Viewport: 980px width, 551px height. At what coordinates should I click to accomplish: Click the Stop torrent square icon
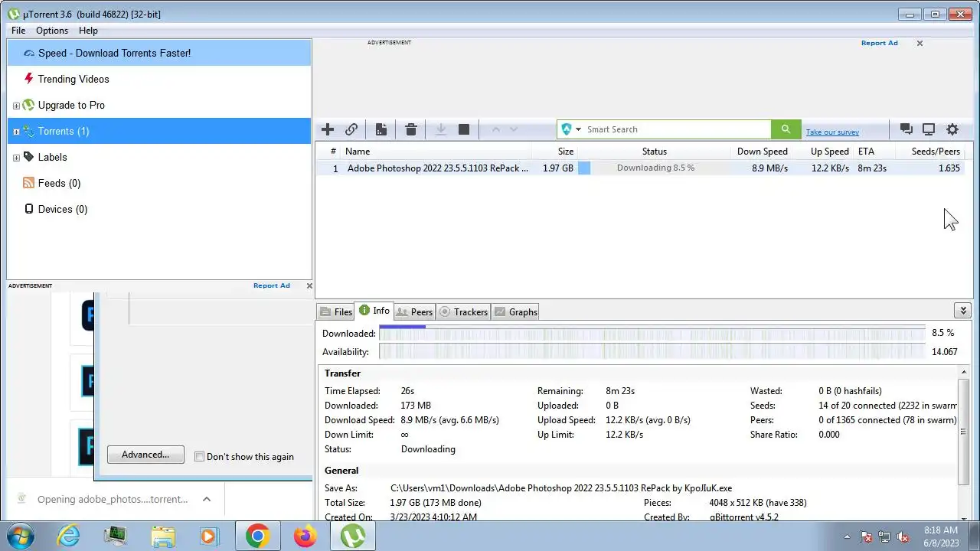[x=464, y=129]
